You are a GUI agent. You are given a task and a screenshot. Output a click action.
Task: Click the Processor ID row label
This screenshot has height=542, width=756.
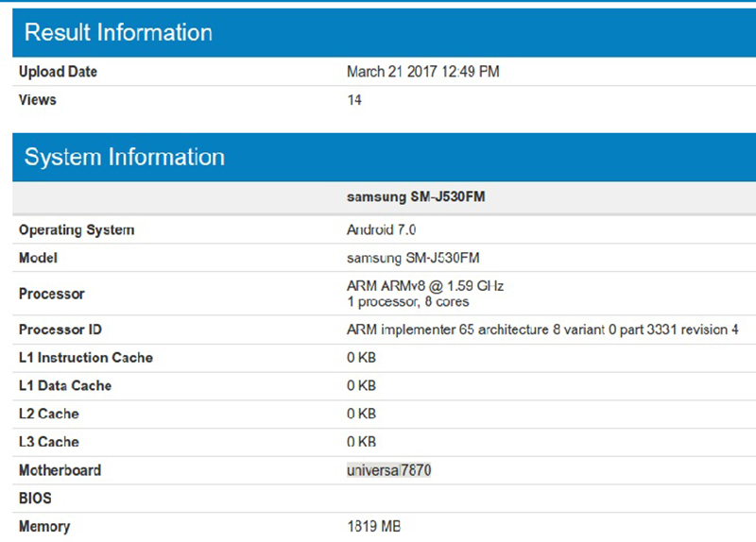(x=60, y=330)
